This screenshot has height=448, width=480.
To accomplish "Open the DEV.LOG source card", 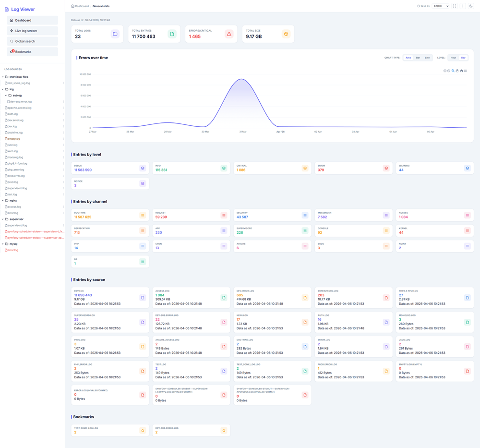I will (110, 298).
